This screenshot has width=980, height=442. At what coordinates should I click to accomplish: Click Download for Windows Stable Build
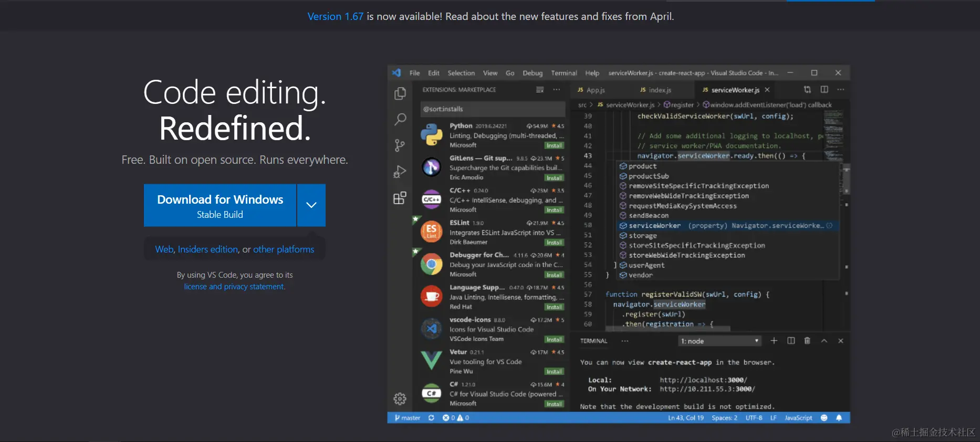click(220, 205)
